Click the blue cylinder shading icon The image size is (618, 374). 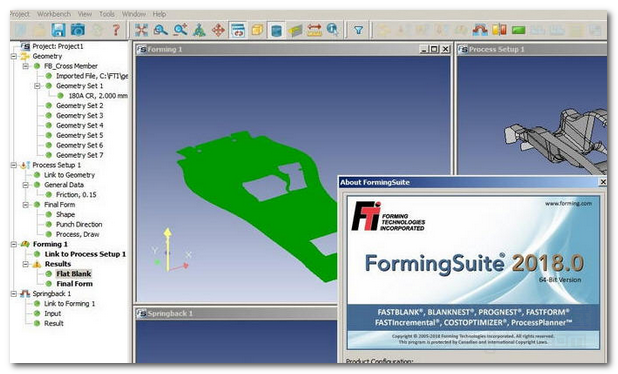(x=276, y=30)
